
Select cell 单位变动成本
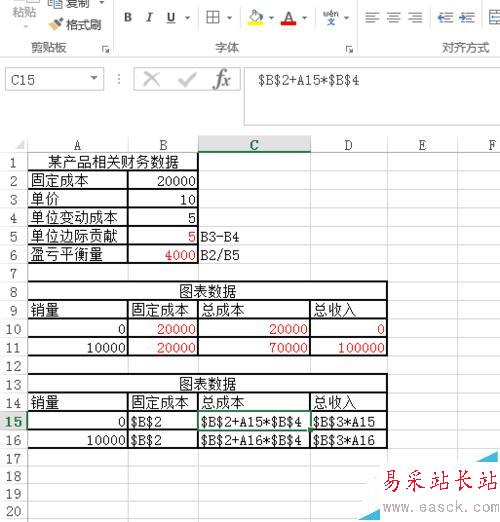[78, 218]
